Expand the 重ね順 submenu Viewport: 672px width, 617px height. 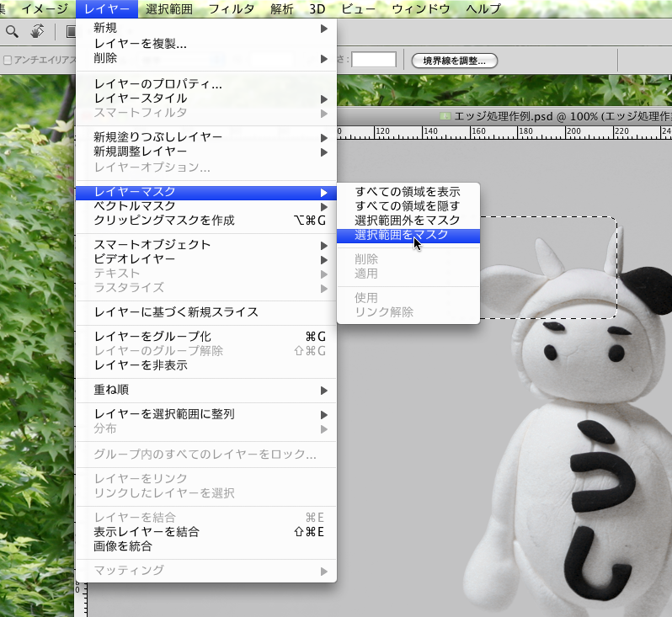tap(206, 390)
